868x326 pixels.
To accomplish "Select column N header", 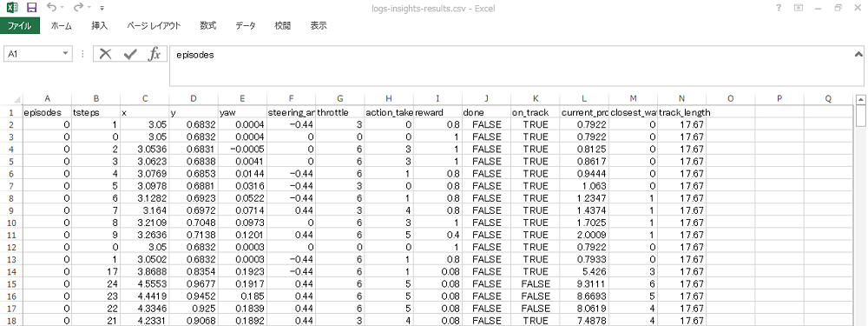I will click(681, 99).
